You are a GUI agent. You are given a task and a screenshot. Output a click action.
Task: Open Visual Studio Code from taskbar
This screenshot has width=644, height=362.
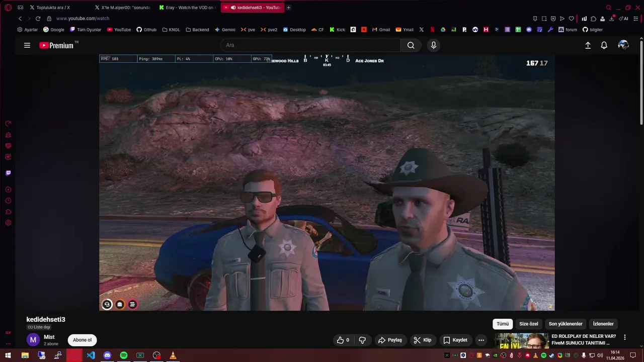click(x=91, y=355)
